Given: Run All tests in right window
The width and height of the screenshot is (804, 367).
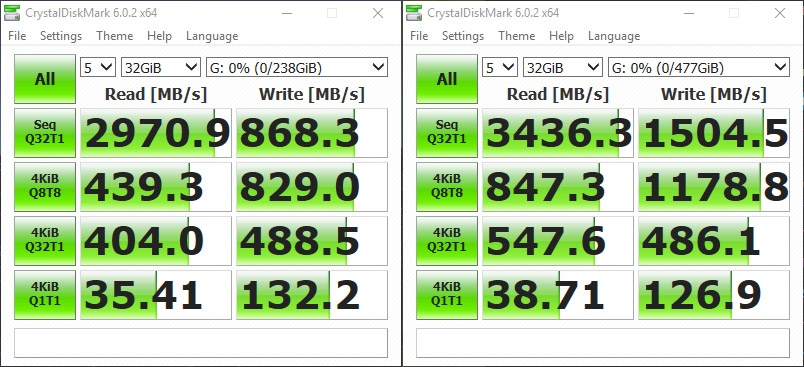Looking at the screenshot, I should [x=447, y=79].
